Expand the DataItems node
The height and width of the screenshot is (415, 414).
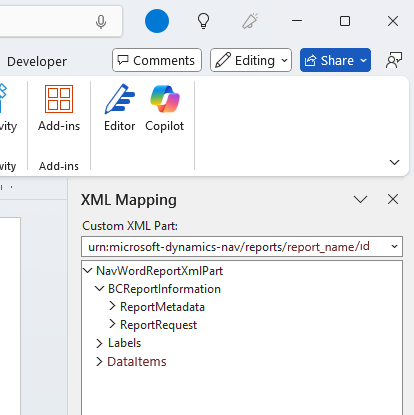[x=99, y=361]
